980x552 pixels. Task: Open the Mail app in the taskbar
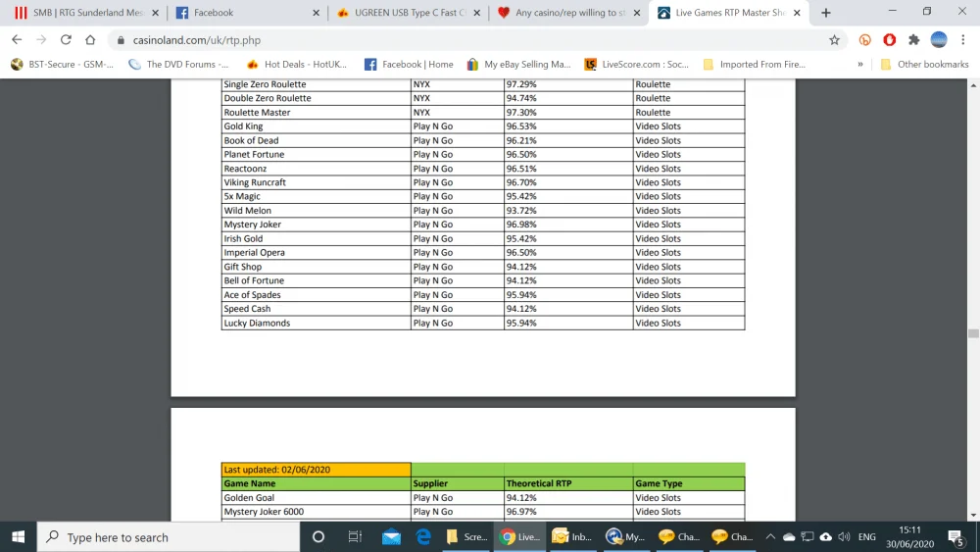[391, 536]
